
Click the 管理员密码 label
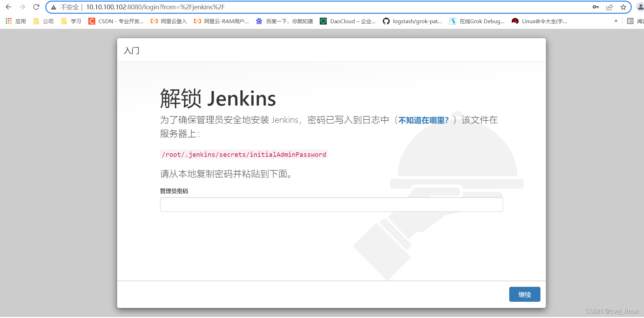point(174,191)
